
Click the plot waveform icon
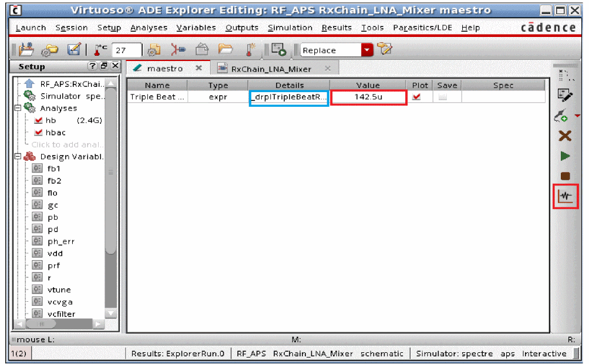point(566,197)
